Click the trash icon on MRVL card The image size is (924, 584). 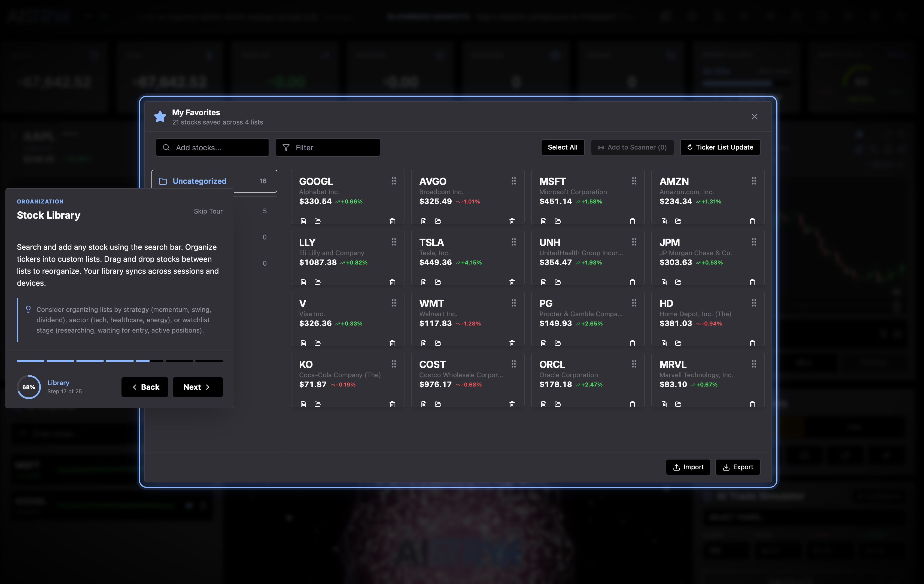752,404
